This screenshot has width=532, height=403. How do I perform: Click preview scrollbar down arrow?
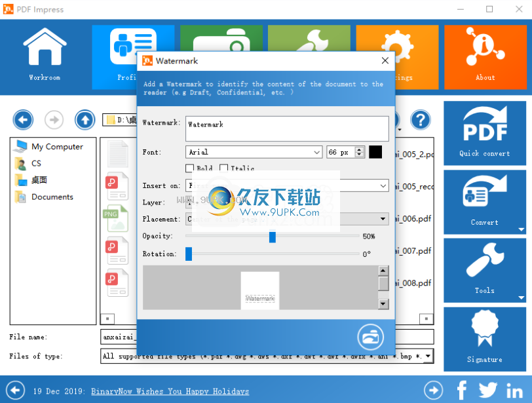383,304
